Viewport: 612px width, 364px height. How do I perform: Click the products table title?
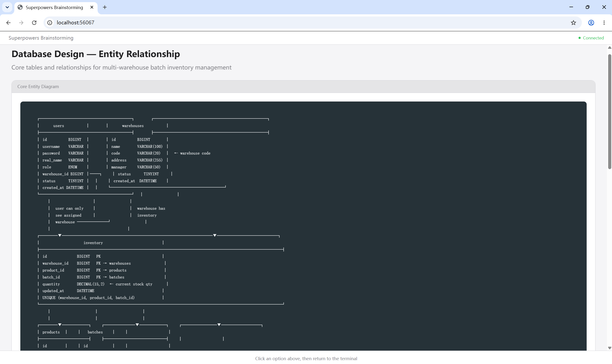click(51, 332)
